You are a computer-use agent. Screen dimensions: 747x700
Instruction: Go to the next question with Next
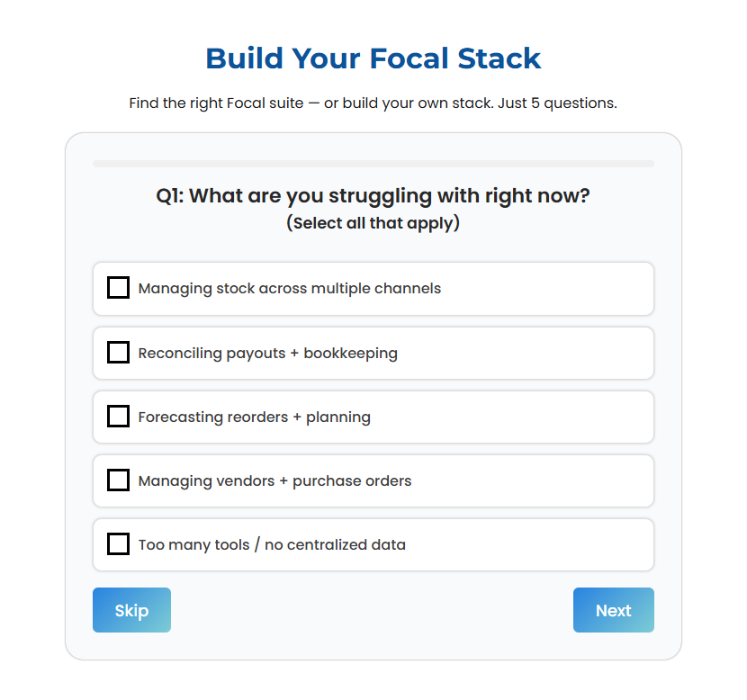(613, 610)
